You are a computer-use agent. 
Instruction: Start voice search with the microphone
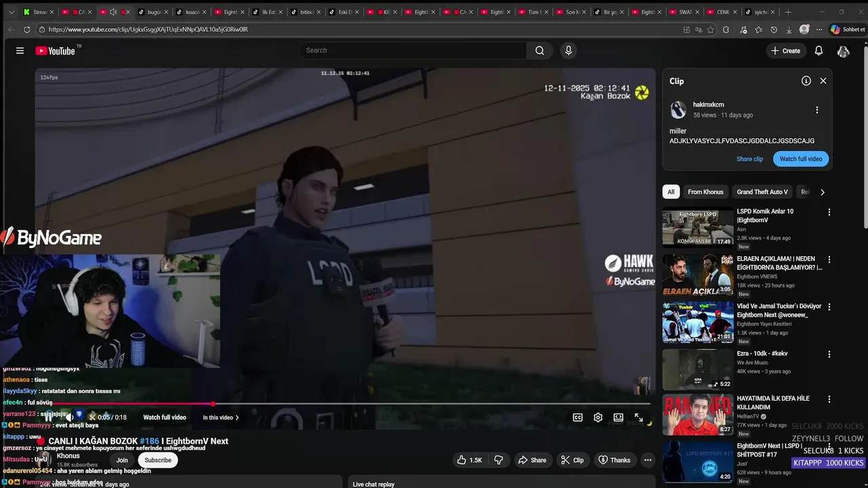click(568, 50)
